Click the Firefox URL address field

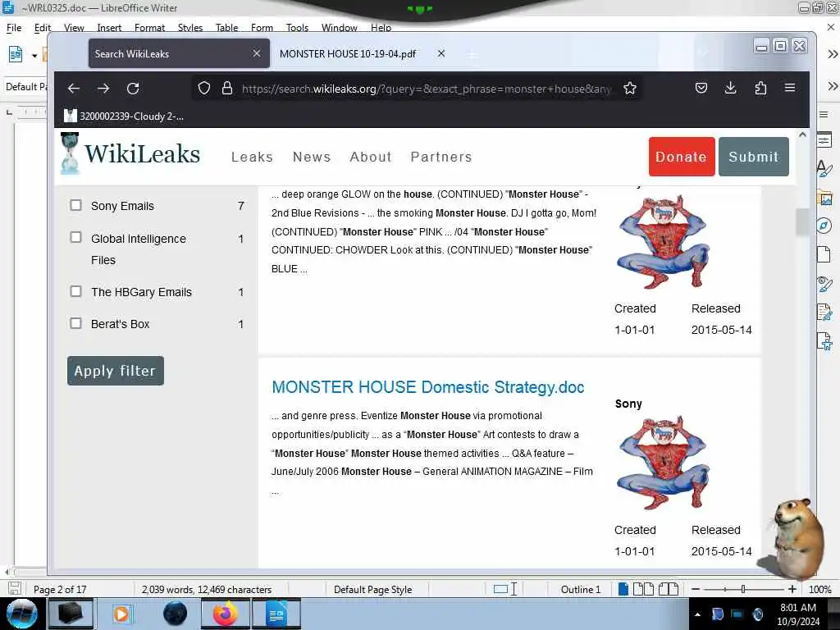(x=426, y=89)
